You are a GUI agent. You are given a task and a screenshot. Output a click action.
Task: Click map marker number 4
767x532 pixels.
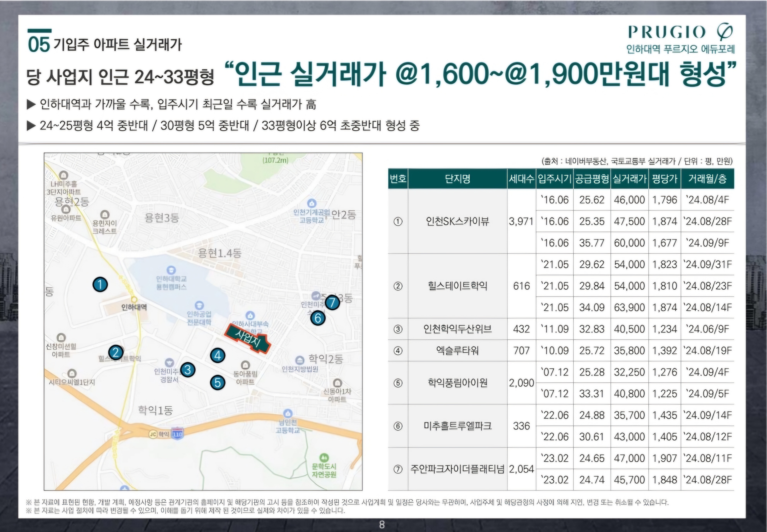click(217, 355)
